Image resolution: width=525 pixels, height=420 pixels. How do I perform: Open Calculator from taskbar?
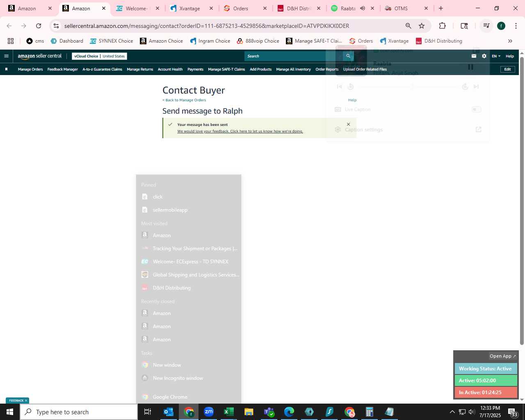(x=370, y=412)
